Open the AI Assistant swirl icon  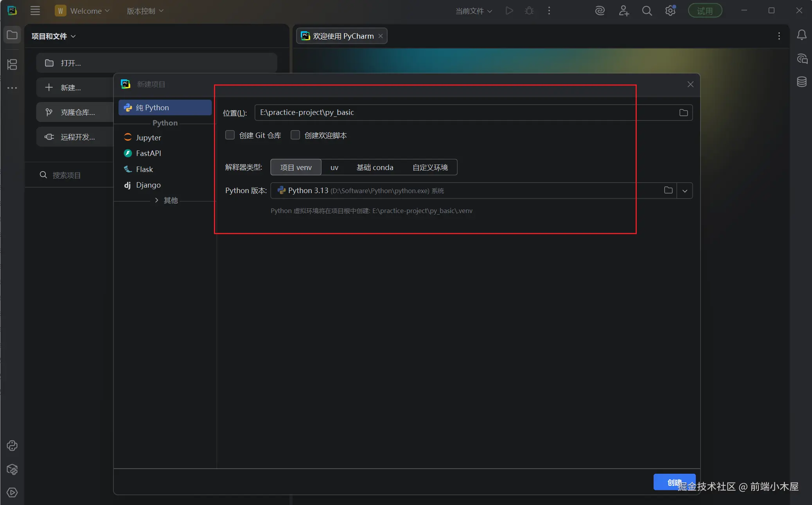tap(600, 11)
